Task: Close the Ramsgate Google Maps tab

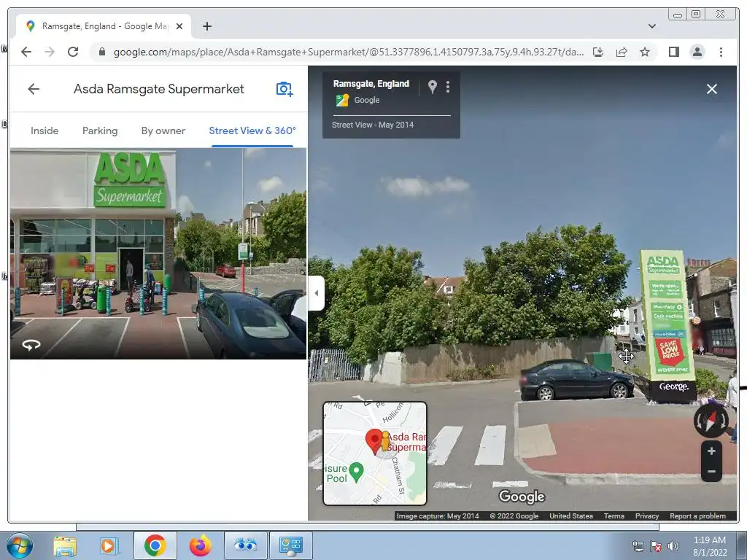Action: point(179,26)
